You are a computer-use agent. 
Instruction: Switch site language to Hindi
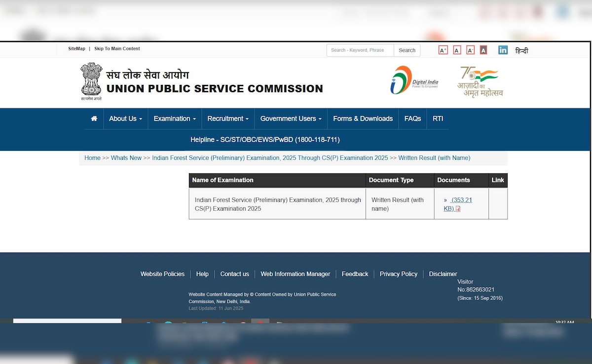(x=521, y=50)
